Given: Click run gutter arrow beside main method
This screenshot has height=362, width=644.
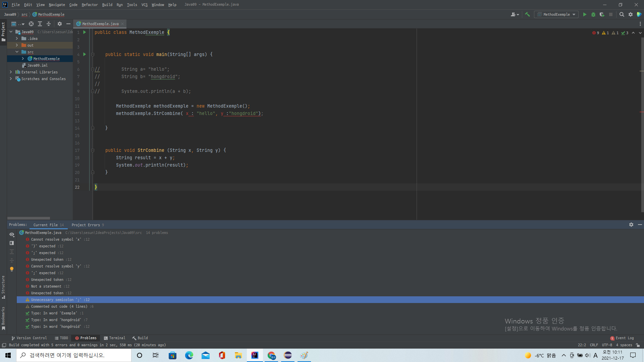Looking at the screenshot, I should 85,54.
